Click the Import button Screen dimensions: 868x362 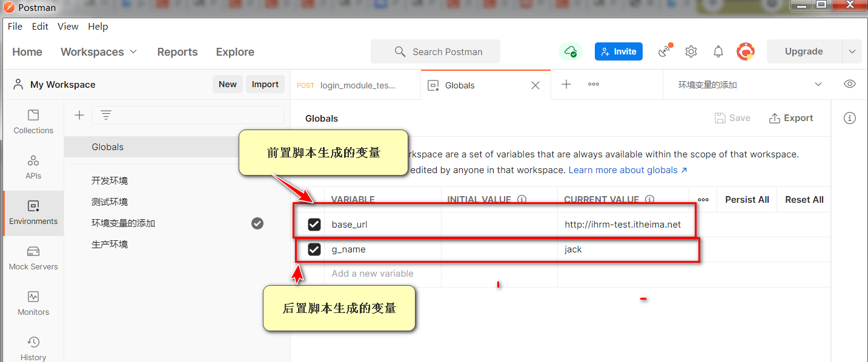265,84
